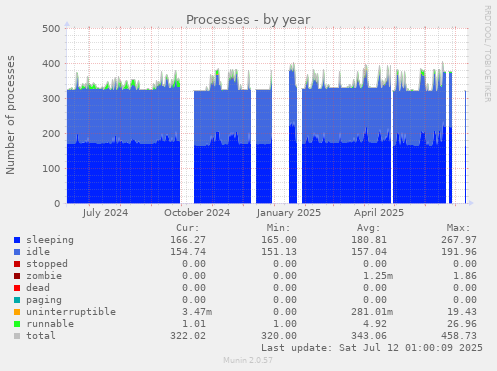Click the 400 y-axis tick label
The image size is (497, 371).
click(51, 63)
